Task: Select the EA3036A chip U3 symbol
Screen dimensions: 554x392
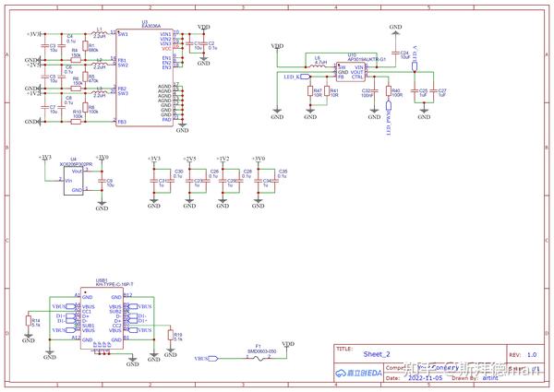Action: (x=145, y=77)
